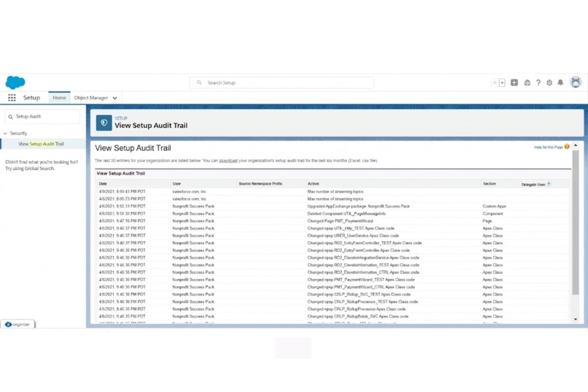
Task: Click the Search Setup magnifier icon
Action: tap(199, 82)
